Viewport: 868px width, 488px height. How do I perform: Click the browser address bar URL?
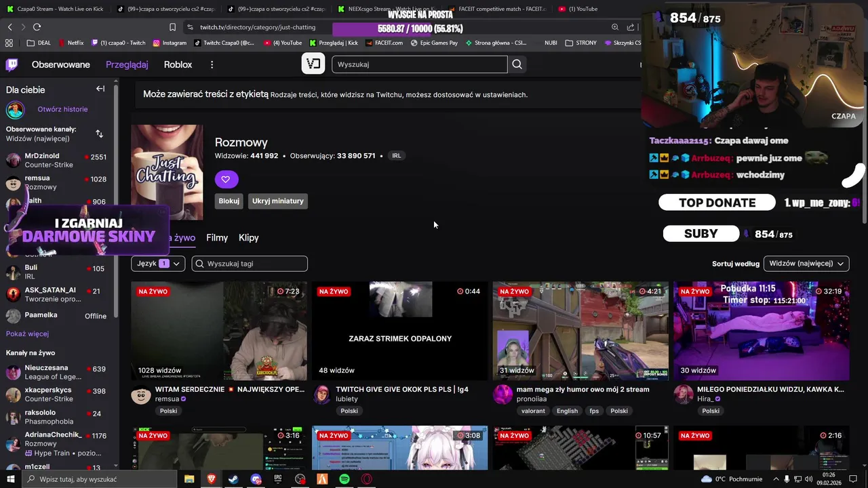(x=258, y=27)
